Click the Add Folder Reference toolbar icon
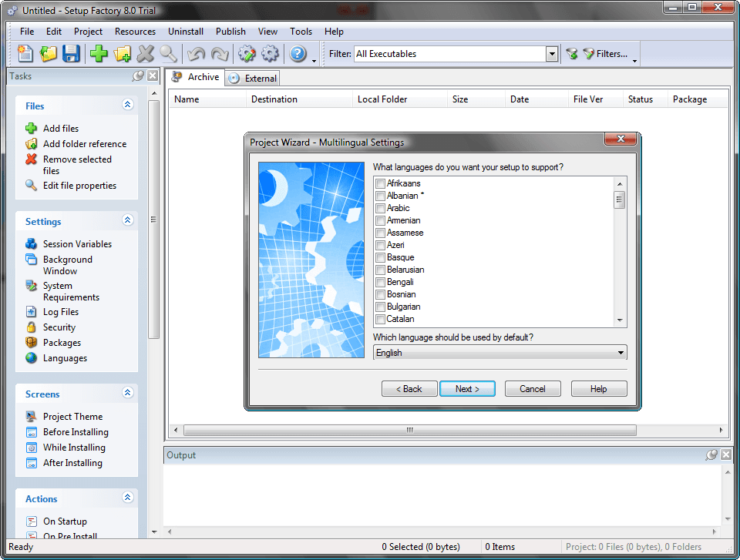Viewport: 740px width, 560px height. [x=123, y=54]
